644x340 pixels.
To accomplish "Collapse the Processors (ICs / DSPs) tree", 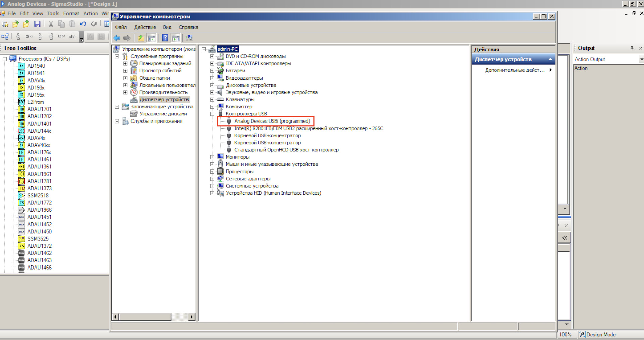I will pyautogui.click(x=5, y=59).
